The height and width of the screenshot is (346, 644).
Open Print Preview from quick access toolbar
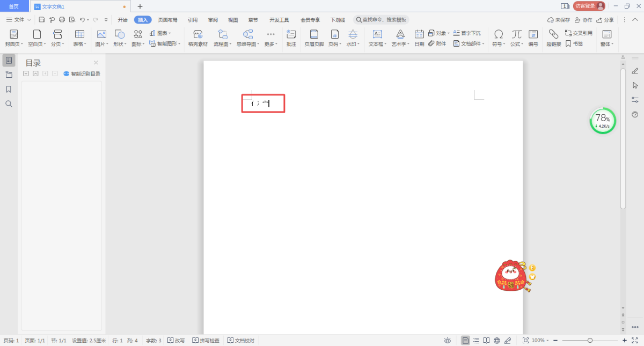[x=72, y=20]
